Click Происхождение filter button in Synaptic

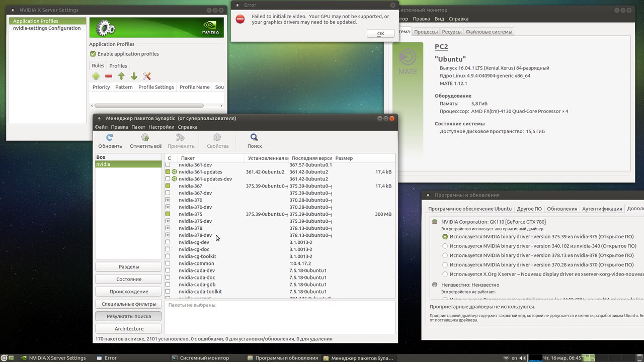pyautogui.click(x=129, y=292)
